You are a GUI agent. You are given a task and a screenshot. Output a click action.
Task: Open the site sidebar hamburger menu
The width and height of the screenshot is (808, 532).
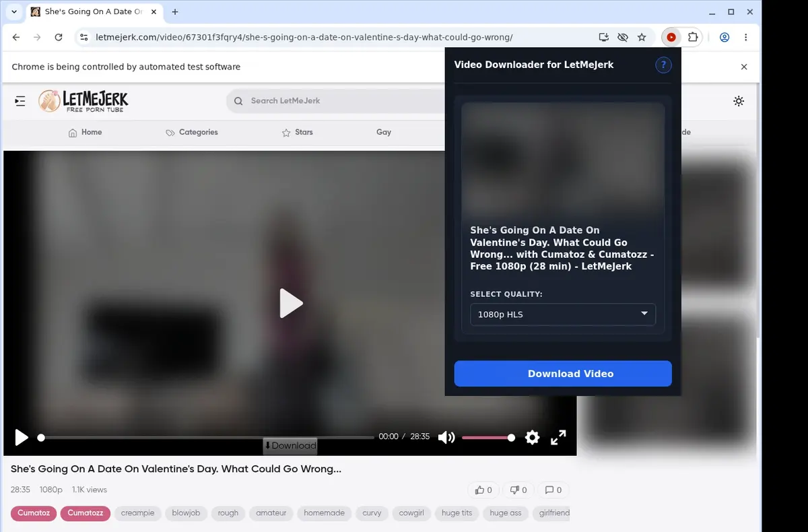coord(20,101)
